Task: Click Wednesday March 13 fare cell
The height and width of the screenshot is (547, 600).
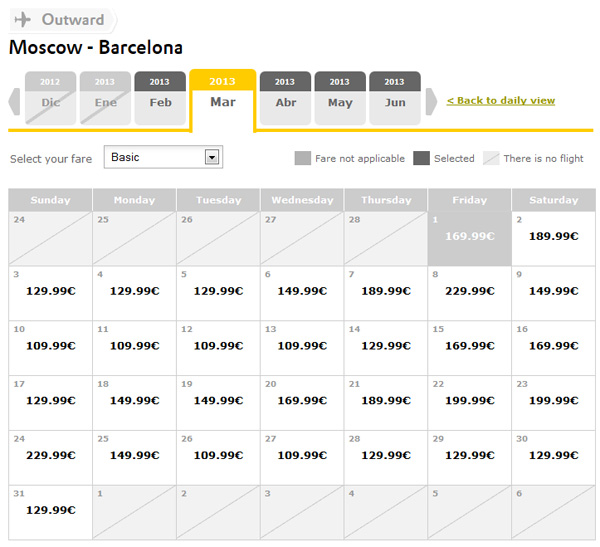Action: click(301, 346)
